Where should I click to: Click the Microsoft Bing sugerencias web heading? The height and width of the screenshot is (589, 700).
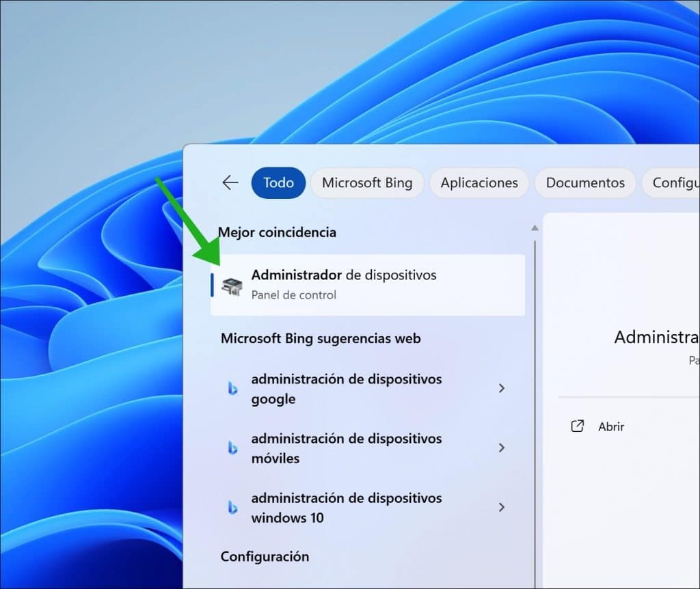click(321, 338)
